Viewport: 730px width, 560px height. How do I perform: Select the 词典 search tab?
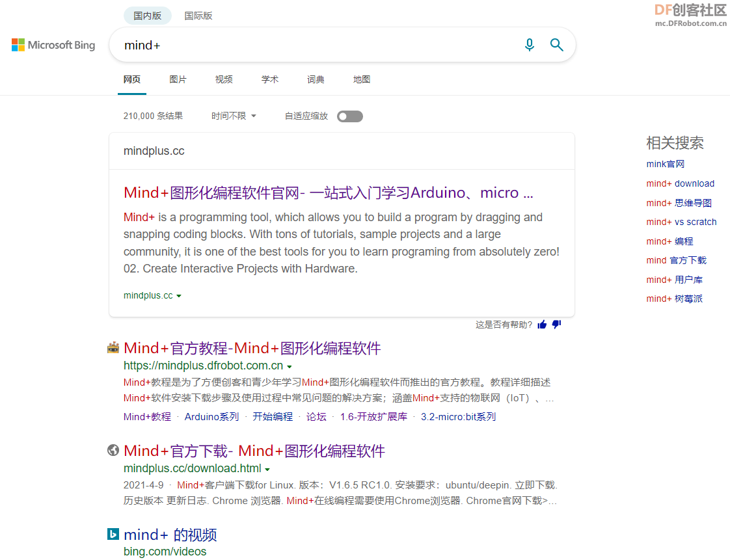(316, 79)
